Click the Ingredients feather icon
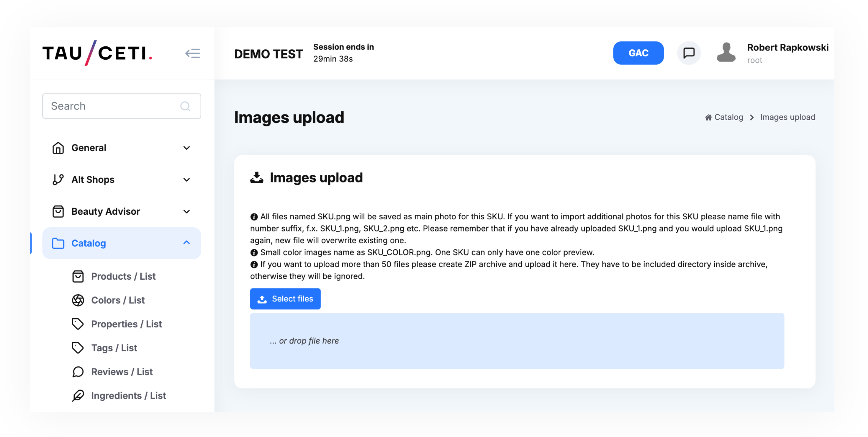The image size is (868, 437). [78, 396]
